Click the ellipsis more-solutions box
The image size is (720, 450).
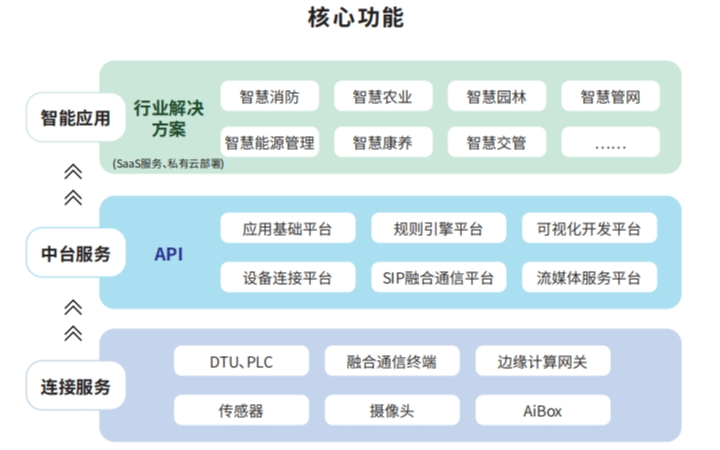tap(610, 142)
